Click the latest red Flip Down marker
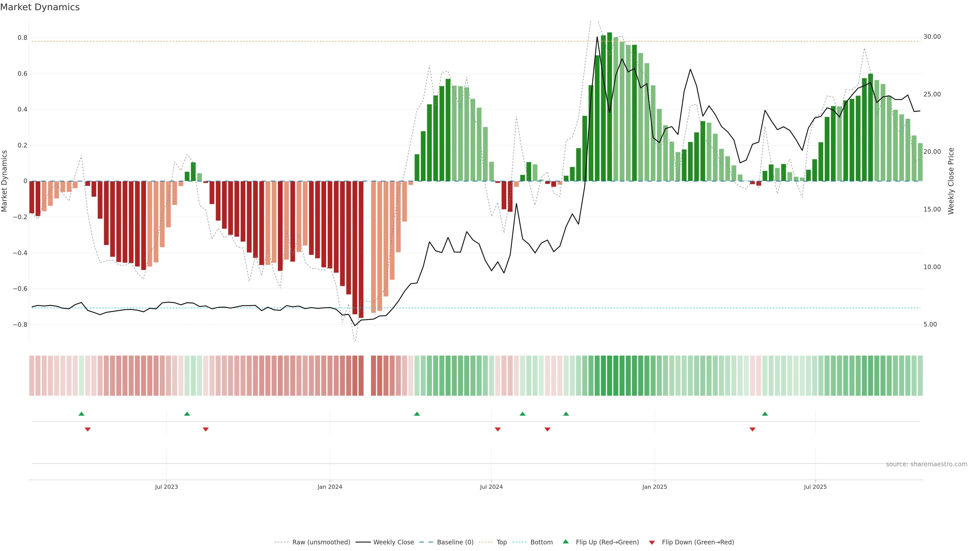Viewport: 980px width, 551px height. coord(752,429)
